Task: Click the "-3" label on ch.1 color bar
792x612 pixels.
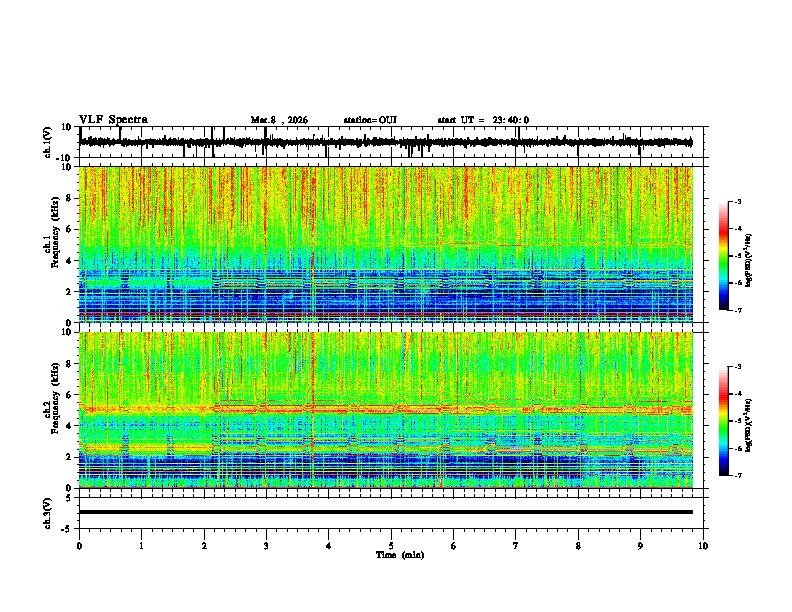Action: pos(737,201)
